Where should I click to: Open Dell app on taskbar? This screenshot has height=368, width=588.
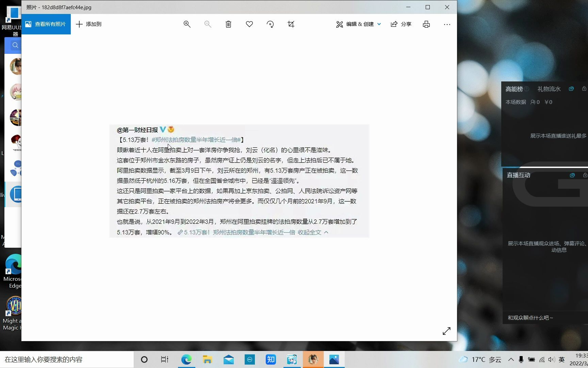(250, 359)
